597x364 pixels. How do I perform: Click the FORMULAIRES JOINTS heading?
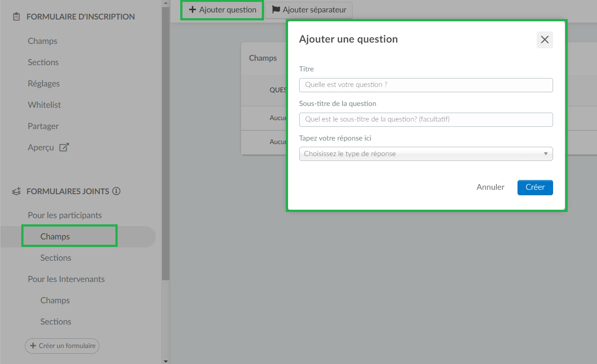coord(67,192)
